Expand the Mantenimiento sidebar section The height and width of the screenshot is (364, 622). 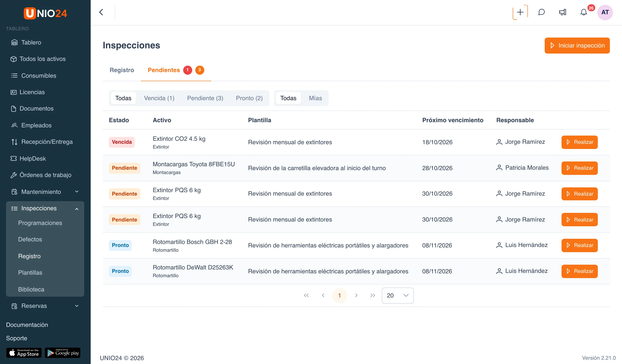pos(45,192)
